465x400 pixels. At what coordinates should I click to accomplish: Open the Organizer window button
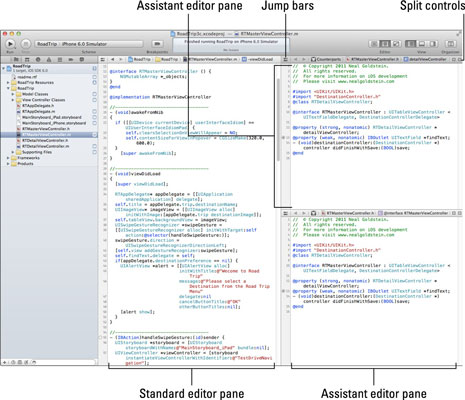pyautogui.click(x=450, y=44)
